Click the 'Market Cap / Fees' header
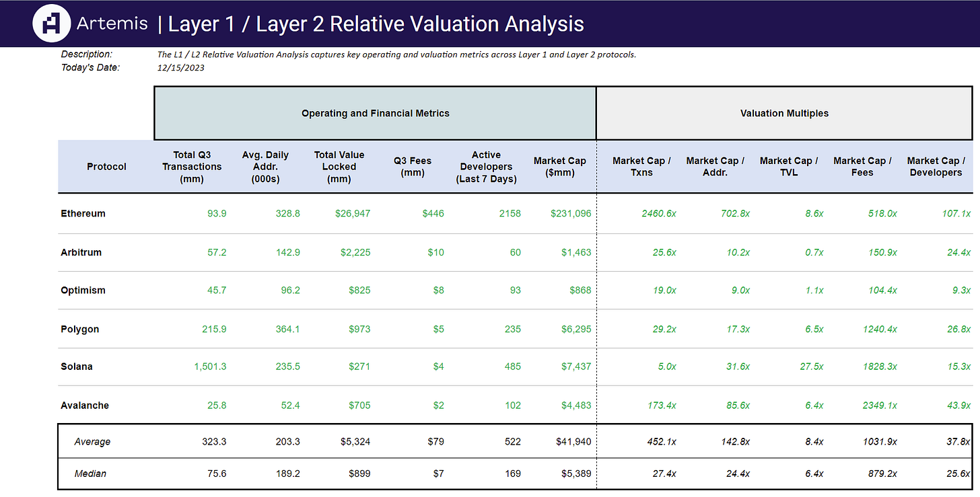 point(862,166)
